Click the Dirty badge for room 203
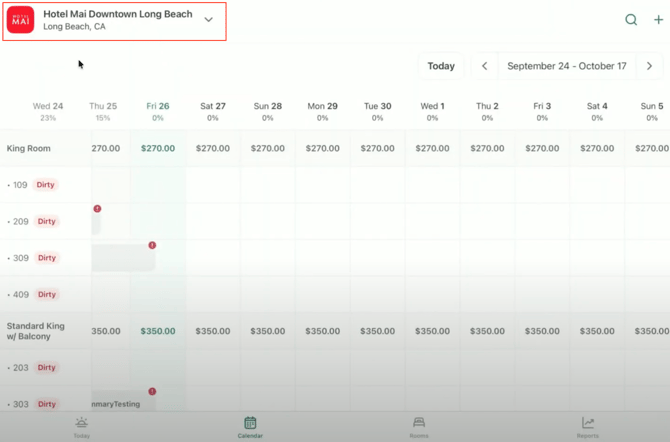Screen dimensions: 670x442 [47, 368]
